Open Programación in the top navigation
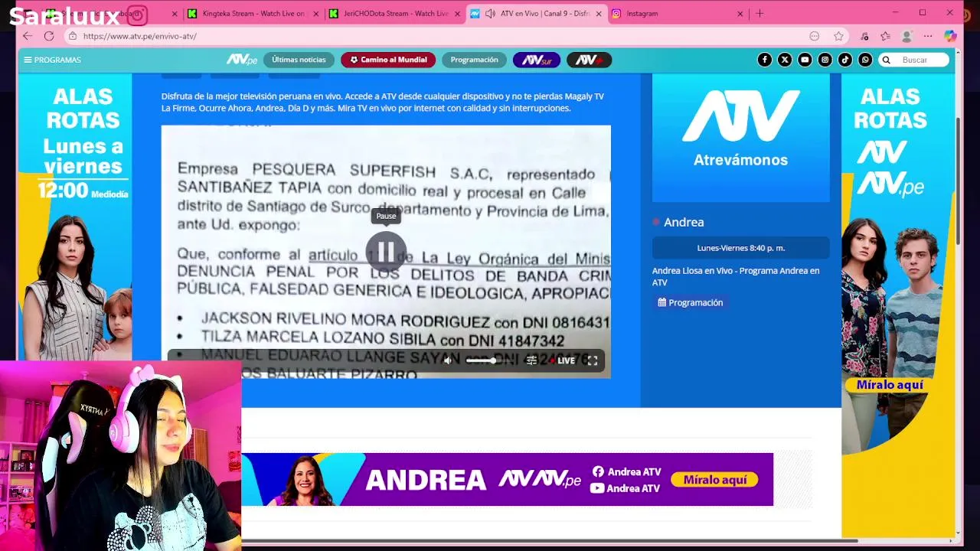The height and width of the screenshot is (551, 980). (474, 60)
